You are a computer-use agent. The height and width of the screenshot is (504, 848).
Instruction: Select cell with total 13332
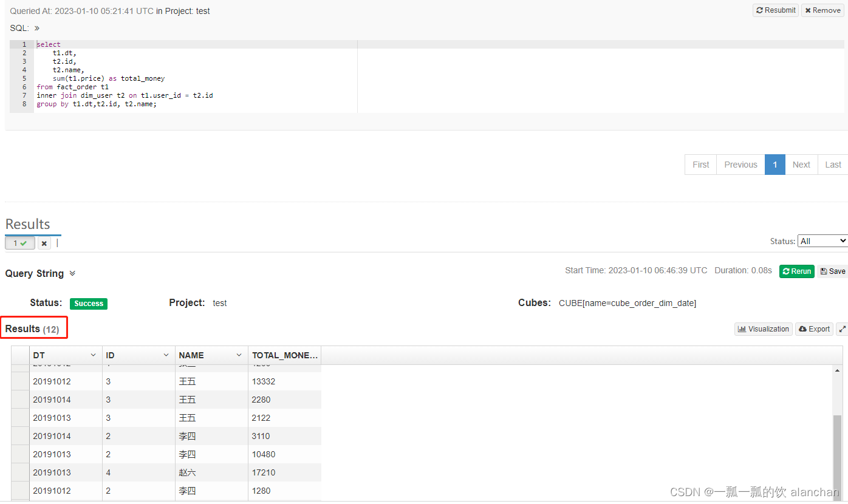[284, 381]
